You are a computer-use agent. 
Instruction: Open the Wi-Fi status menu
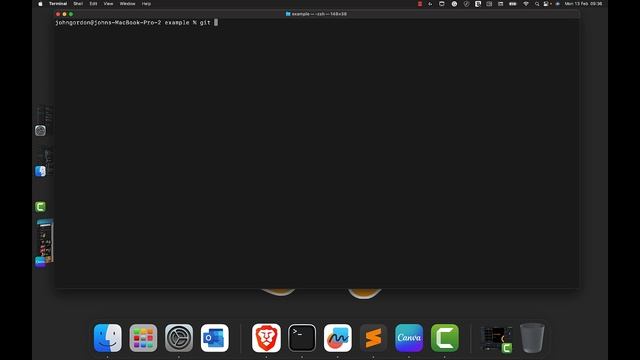point(526,4)
